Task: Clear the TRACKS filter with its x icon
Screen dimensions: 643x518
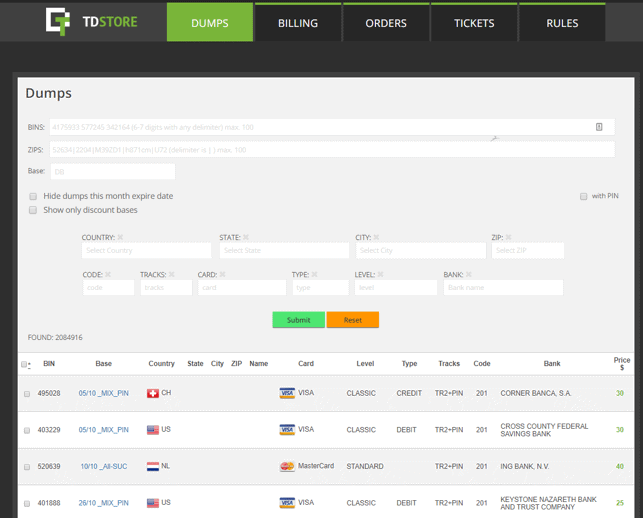Action: pos(171,274)
